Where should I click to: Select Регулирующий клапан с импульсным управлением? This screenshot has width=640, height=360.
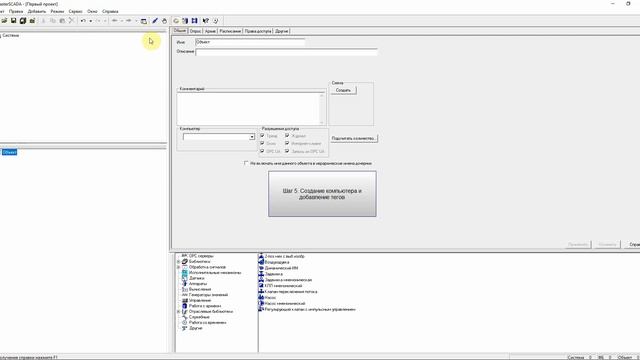(x=310, y=309)
